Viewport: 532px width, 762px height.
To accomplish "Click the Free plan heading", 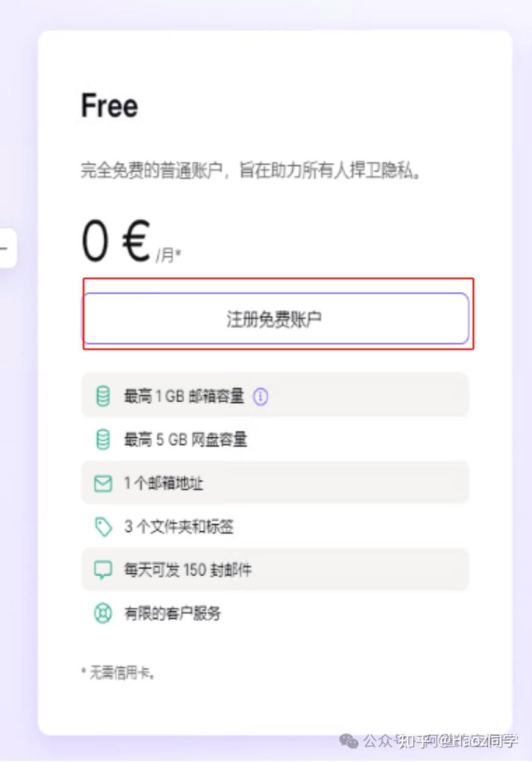I will point(110,106).
